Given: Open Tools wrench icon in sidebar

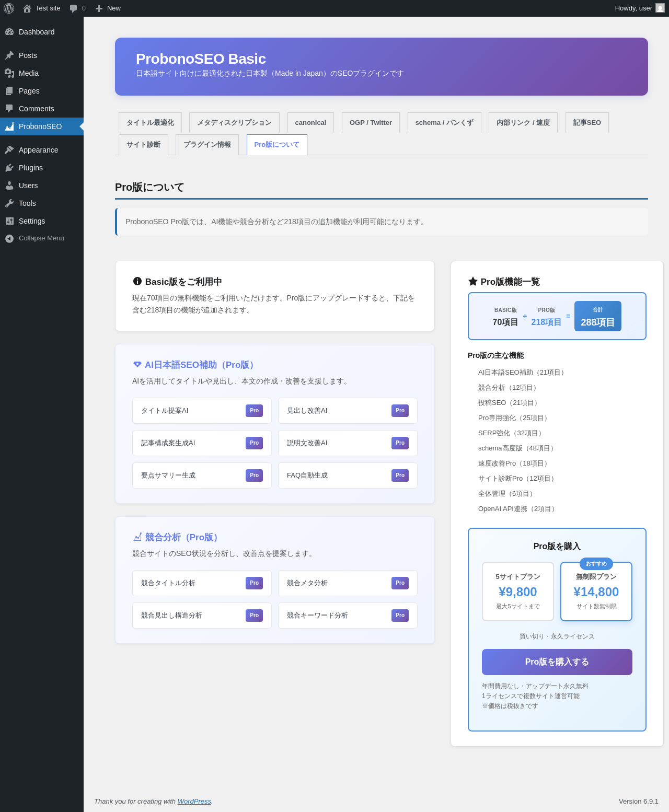Looking at the screenshot, I should [x=9, y=203].
